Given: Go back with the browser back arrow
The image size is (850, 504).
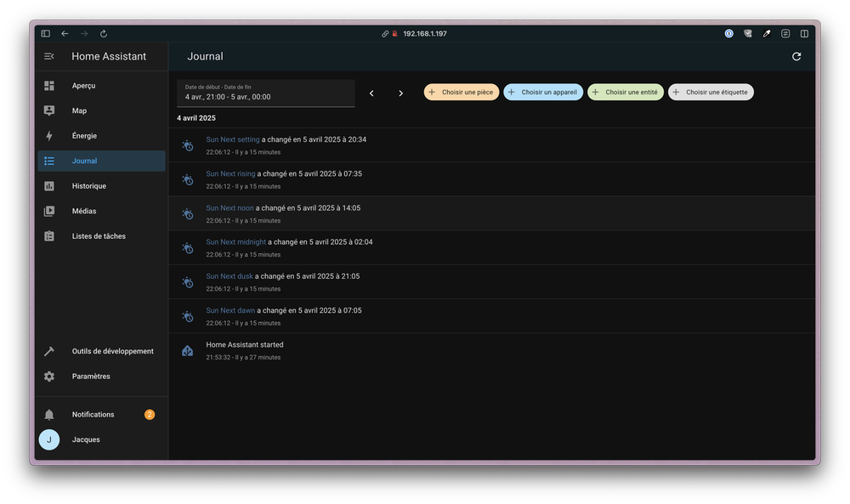Looking at the screenshot, I should point(65,34).
